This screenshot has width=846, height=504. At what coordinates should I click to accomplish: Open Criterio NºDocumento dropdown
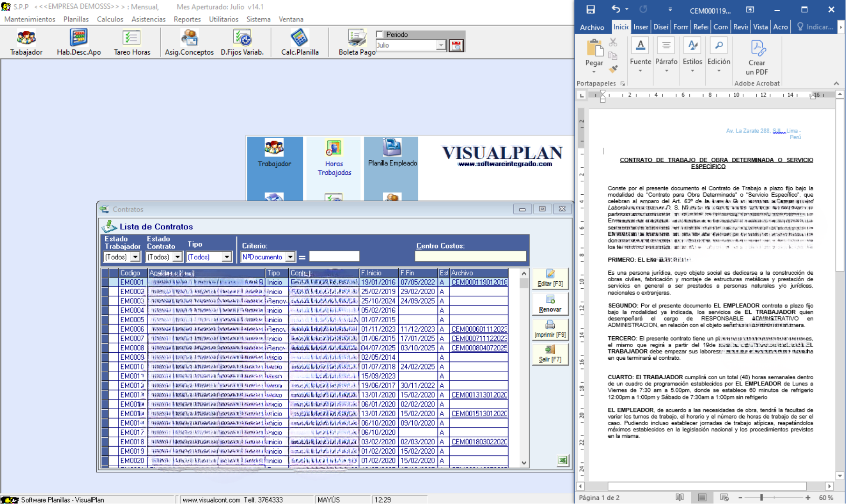(x=290, y=257)
